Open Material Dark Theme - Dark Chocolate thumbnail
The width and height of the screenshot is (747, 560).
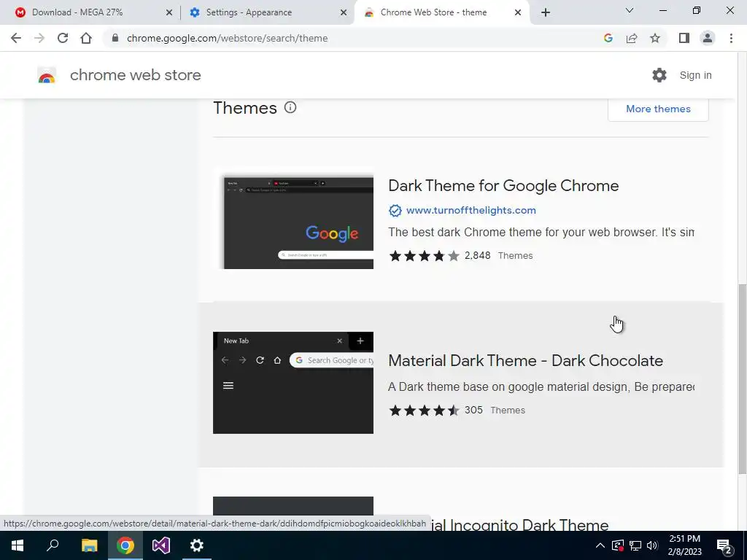point(293,383)
